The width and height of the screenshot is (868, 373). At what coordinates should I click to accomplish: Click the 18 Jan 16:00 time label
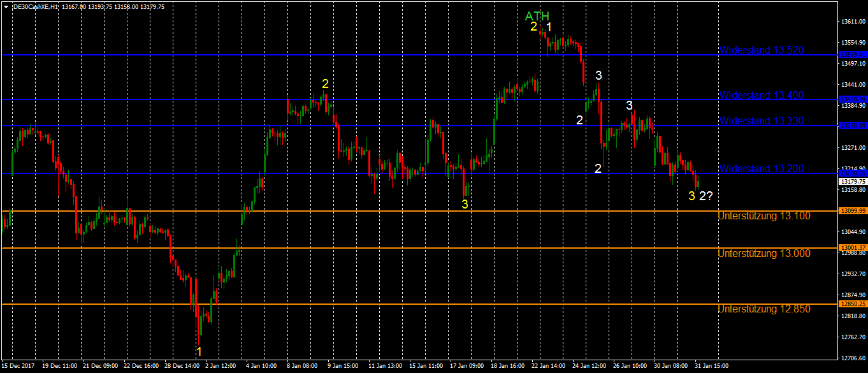509,367
